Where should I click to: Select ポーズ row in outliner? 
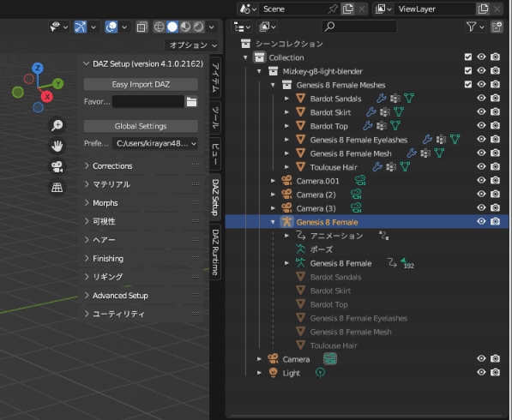point(322,249)
